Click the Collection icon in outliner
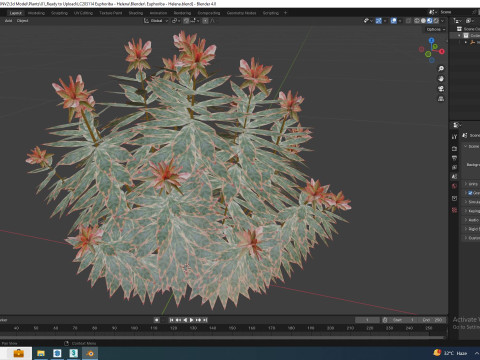The width and height of the screenshot is (480, 360). click(x=466, y=36)
